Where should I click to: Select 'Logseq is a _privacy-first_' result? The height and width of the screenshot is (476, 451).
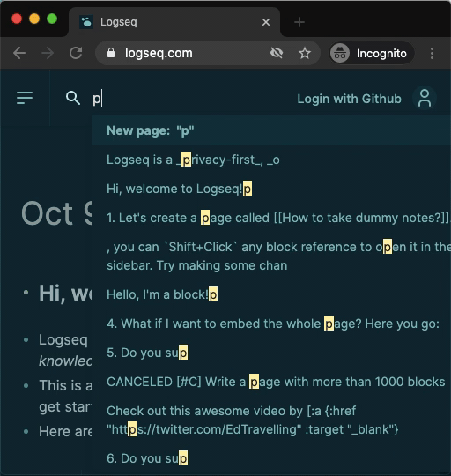coord(271,160)
